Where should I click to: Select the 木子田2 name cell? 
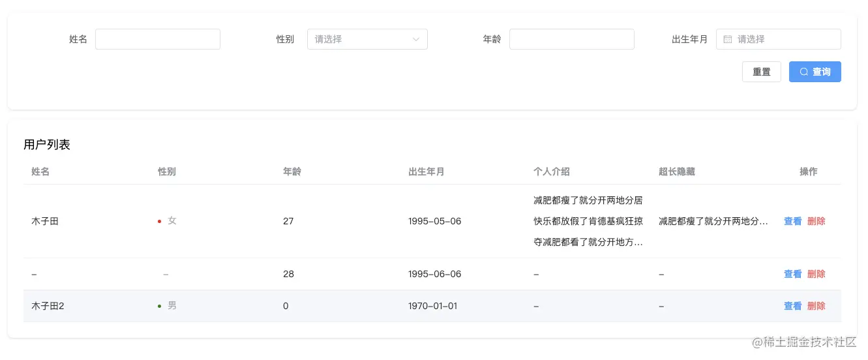48,306
